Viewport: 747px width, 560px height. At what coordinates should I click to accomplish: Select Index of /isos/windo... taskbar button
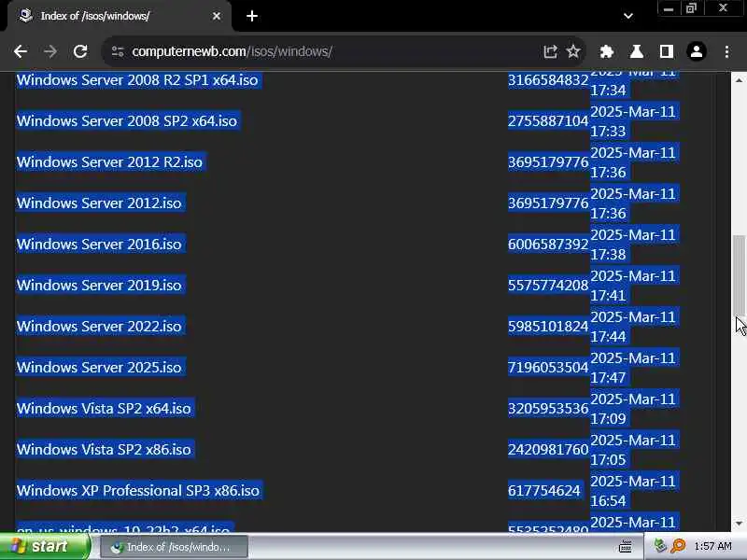[174, 547]
